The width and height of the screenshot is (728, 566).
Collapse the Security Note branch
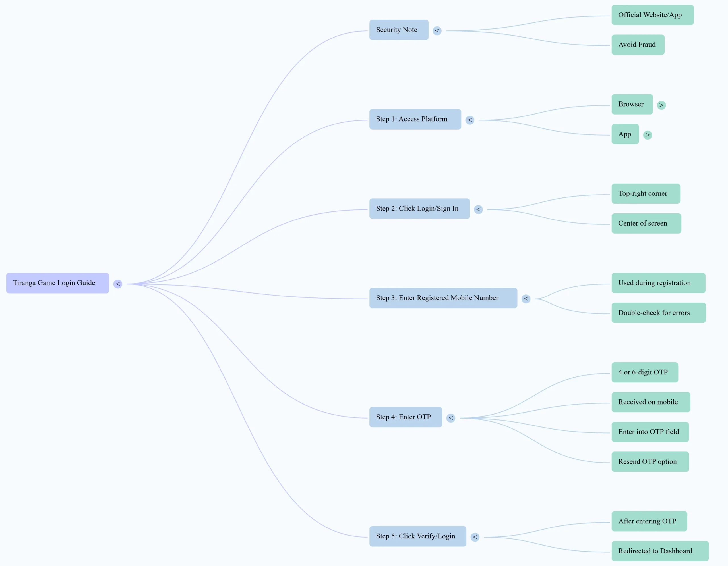click(x=437, y=31)
